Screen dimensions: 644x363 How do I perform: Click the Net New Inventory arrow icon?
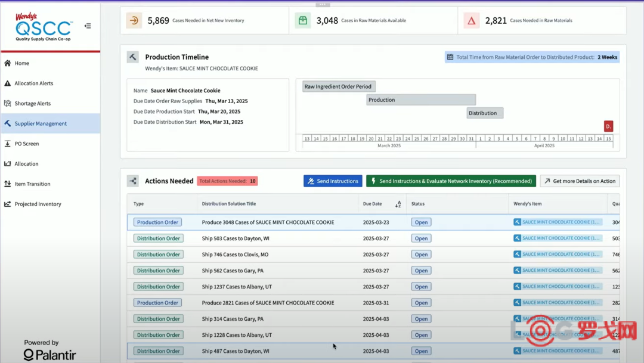(134, 20)
